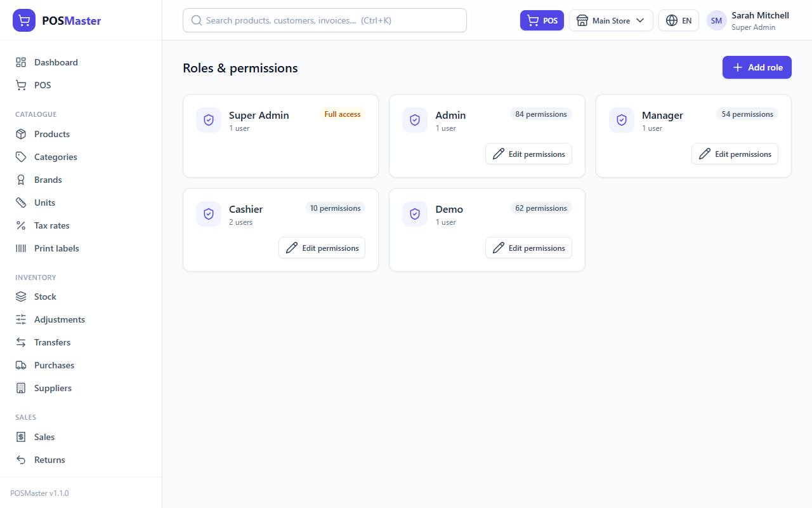Click the Adjustments sliders icon
The width and height of the screenshot is (812, 508).
tap(21, 319)
